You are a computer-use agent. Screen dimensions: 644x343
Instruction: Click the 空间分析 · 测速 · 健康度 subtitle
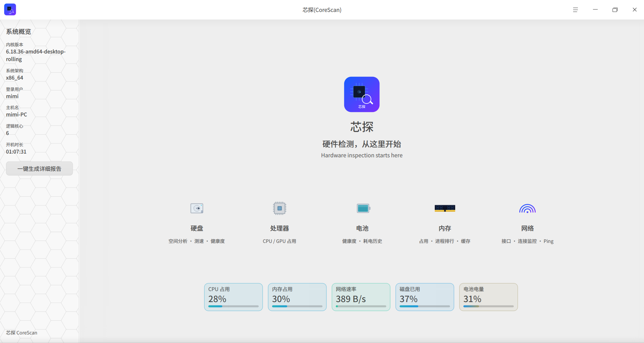coord(197,241)
